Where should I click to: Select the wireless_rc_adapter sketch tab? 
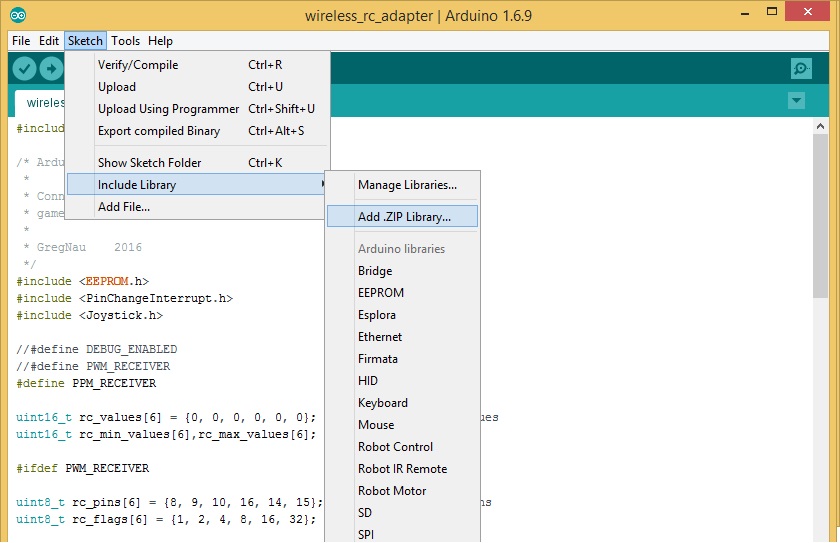click(x=41, y=103)
